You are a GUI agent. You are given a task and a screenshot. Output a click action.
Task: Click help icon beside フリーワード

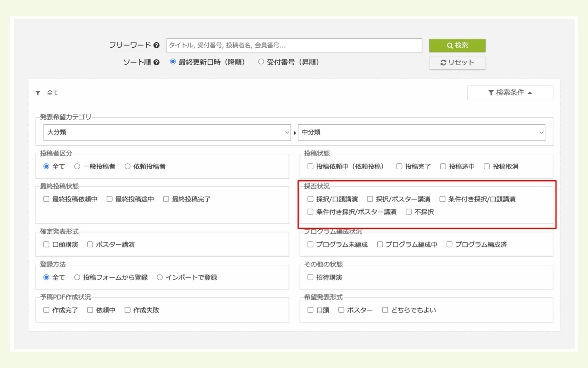[156, 45]
